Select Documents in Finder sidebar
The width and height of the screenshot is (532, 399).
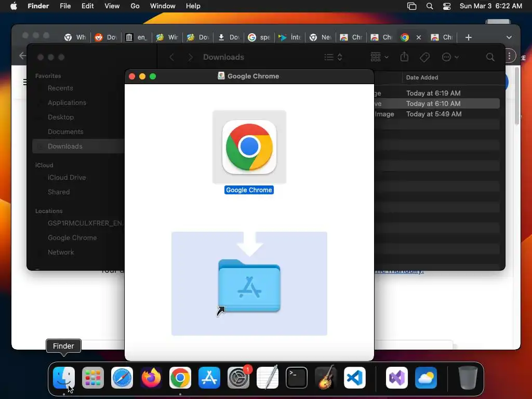tap(65, 131)
